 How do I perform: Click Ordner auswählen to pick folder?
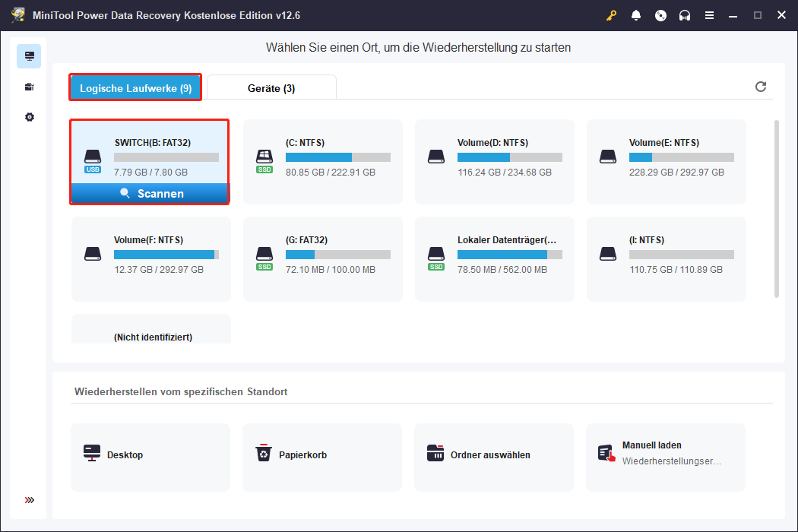pos(494,455)
